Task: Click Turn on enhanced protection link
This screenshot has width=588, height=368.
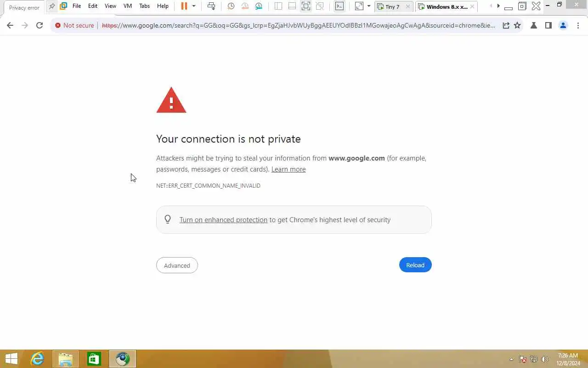Action: pos(223,220)
